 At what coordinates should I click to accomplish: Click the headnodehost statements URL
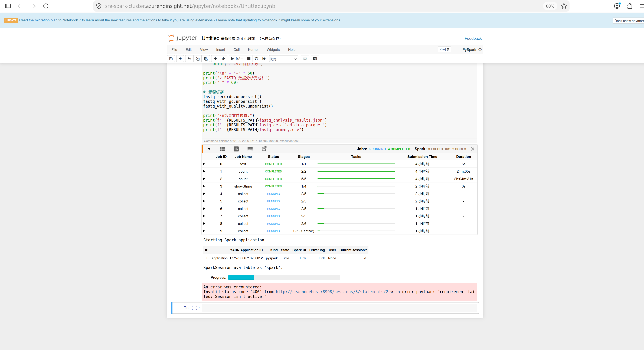pos(332,292)
